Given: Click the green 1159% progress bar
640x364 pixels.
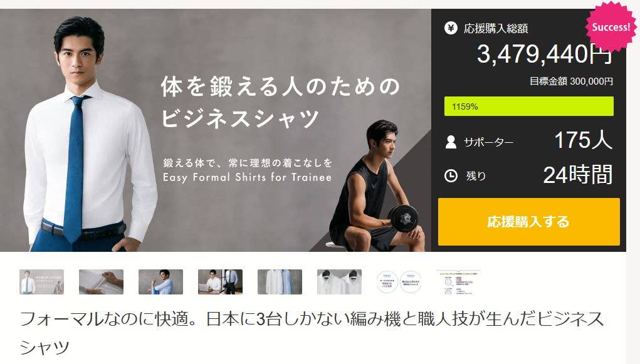Looking at the screenshot, I should (528, 106).
